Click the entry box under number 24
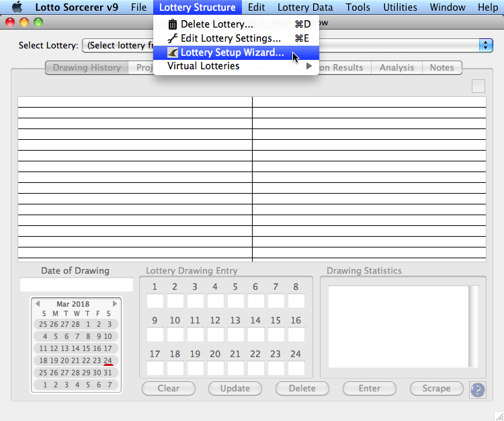The width and height of the screenshot is (504, 421). click(x=296, y=369)
